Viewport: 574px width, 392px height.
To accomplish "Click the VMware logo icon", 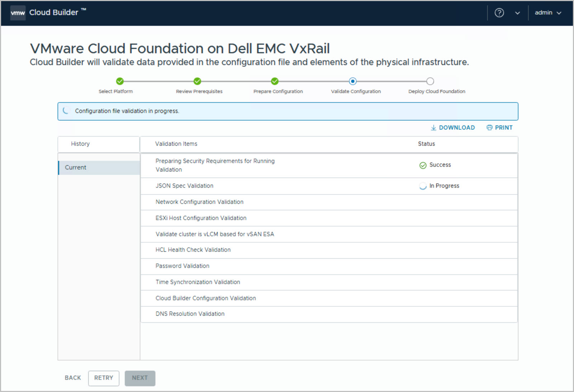I will tap(18, 13).
